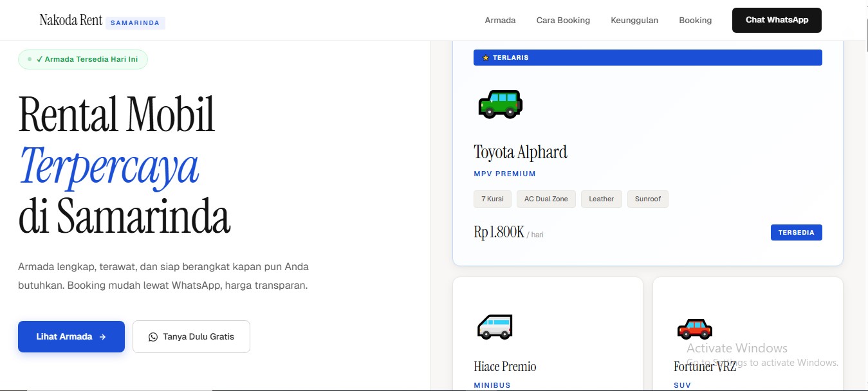Click arrow icon in Lihat Armada

[102, 337]
